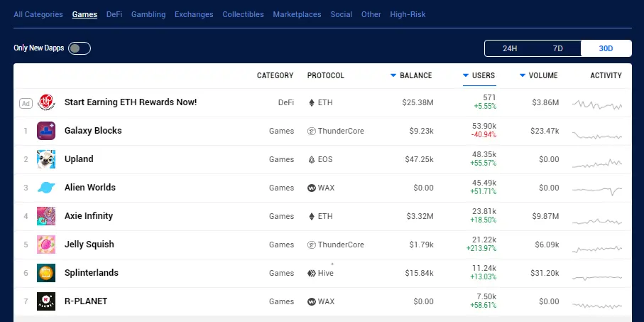Select the 30D time range
644x322 pixels.
click(x=606, y=48)
